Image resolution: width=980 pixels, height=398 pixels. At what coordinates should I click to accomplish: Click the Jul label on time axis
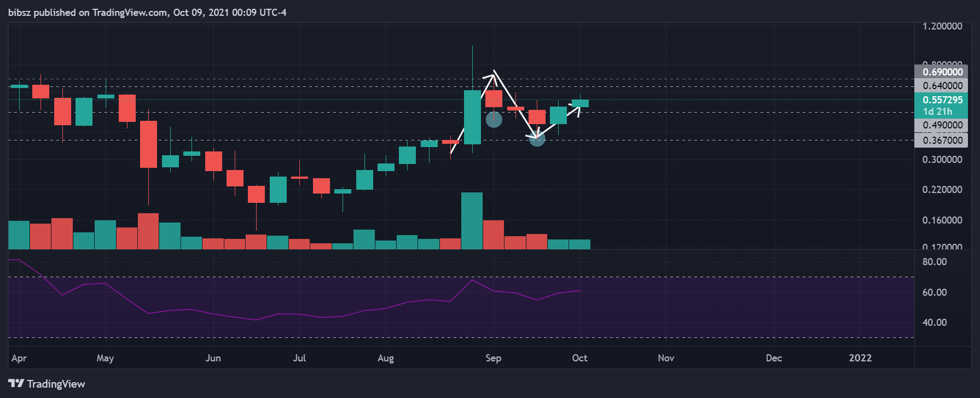(x=299, y=358)
